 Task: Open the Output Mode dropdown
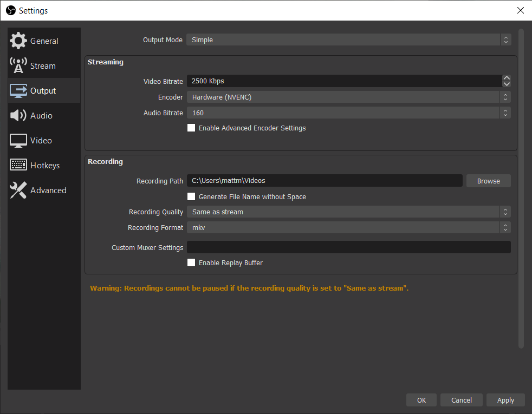pos(348,40)
